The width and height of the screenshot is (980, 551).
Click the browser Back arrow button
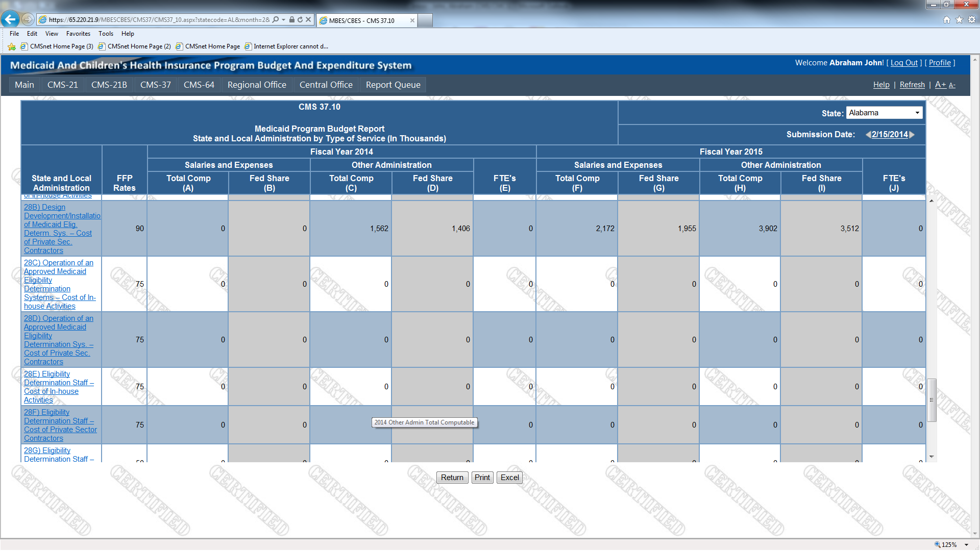click(x=10, y=19)
